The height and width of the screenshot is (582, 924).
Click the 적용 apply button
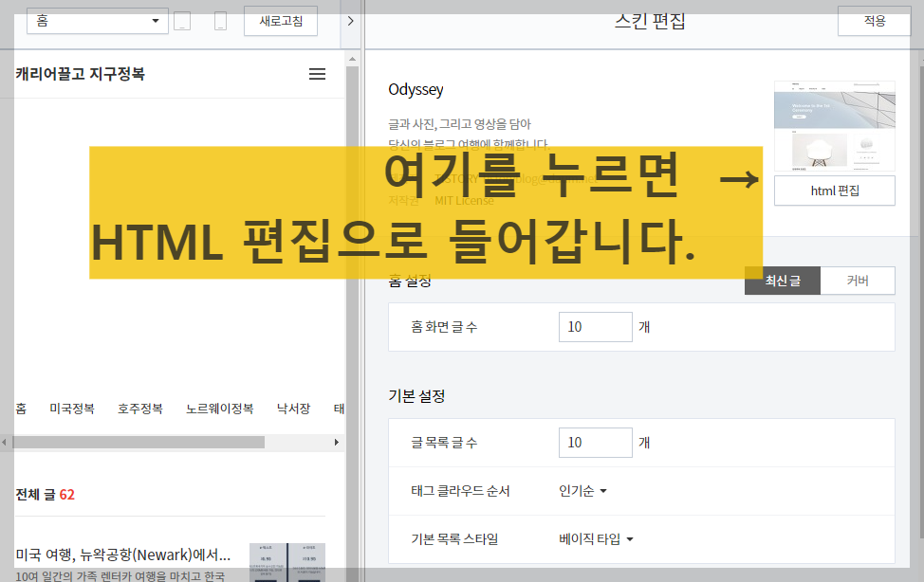point(875,21)
